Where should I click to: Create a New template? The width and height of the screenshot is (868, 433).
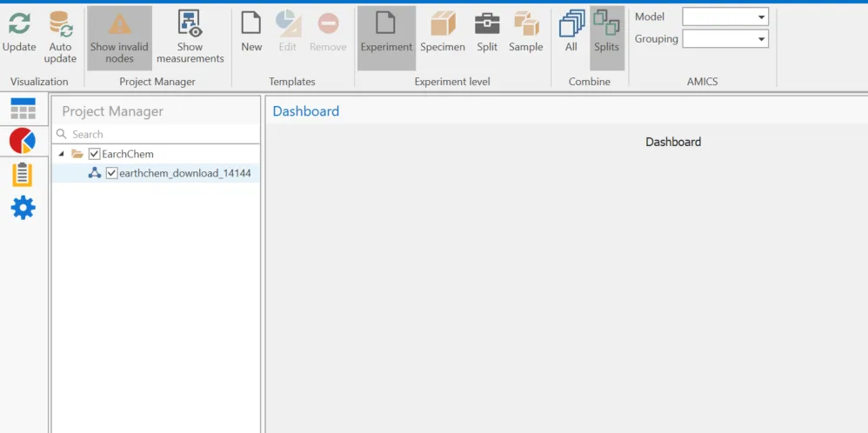[251, 33]
